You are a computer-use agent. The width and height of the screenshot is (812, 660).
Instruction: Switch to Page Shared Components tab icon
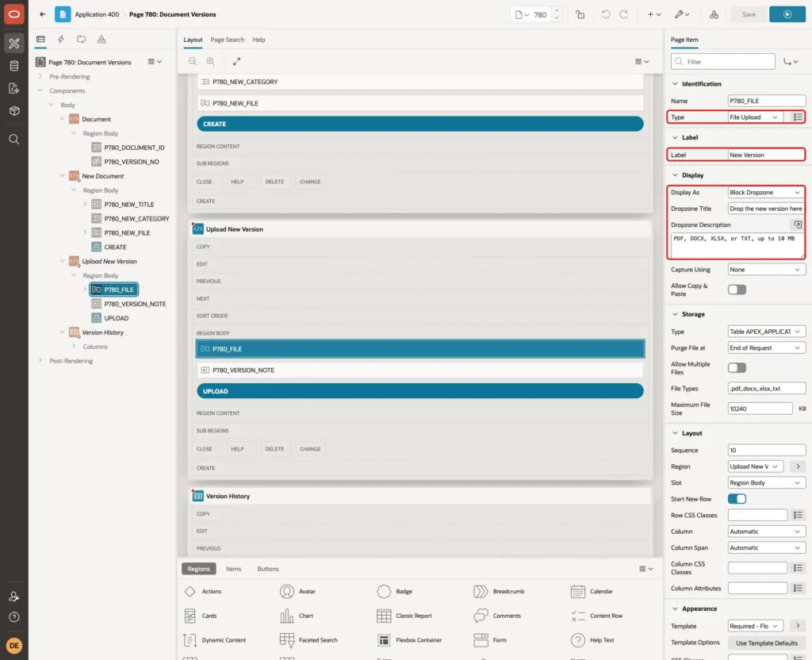(101, 40)
